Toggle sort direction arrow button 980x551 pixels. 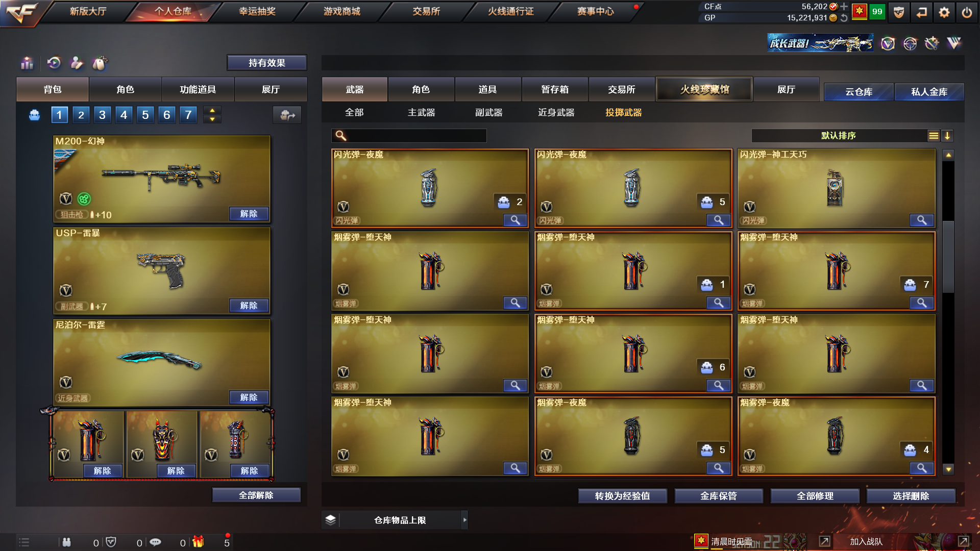(x=947, y=136)
